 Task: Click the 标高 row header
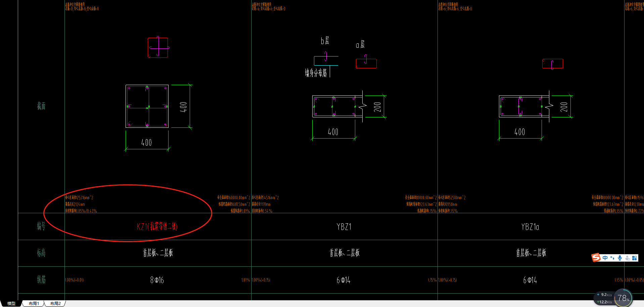click(x=41, y=253)
